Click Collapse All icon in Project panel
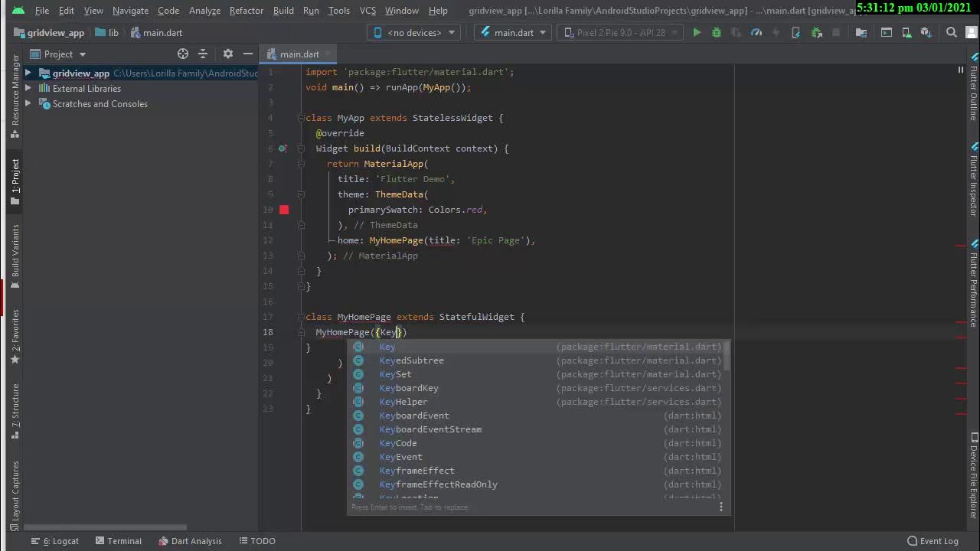Screen dimensions: 980x551 click(203, 54)
